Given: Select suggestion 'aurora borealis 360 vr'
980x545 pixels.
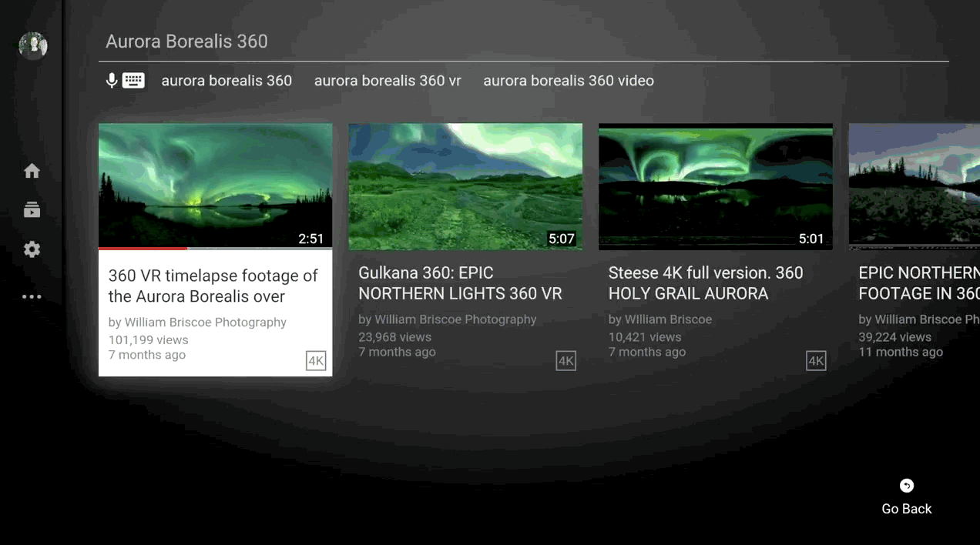Looking at the screenshot, I should pos(388,81).
